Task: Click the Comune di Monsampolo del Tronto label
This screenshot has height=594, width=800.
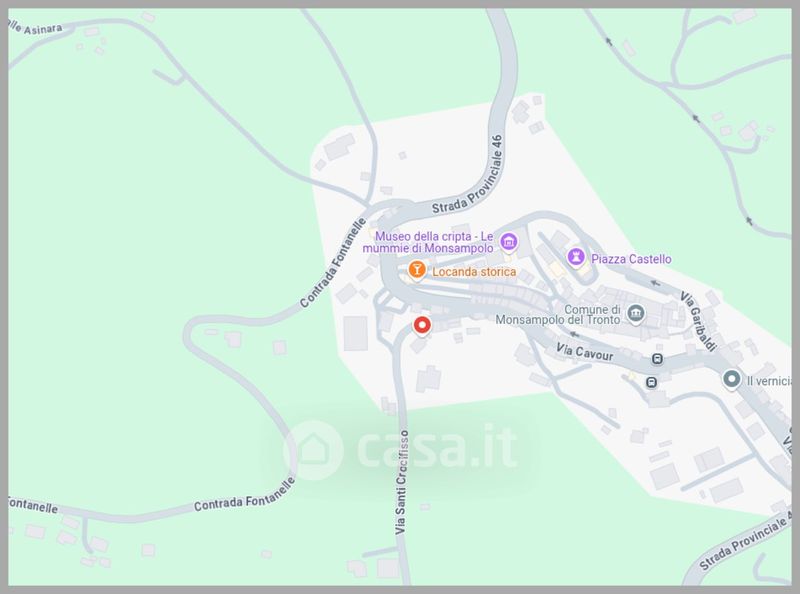Action: pyautogui.click(x=558, y=315)
